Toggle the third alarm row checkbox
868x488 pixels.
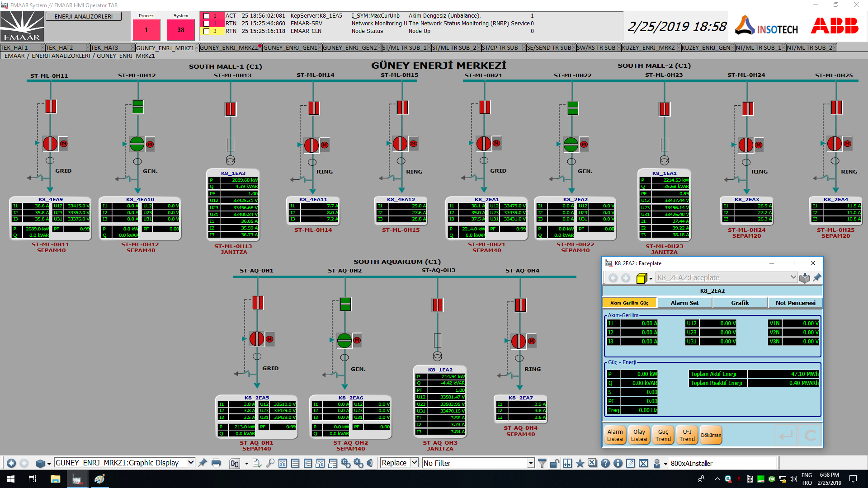tap(207, 31)
